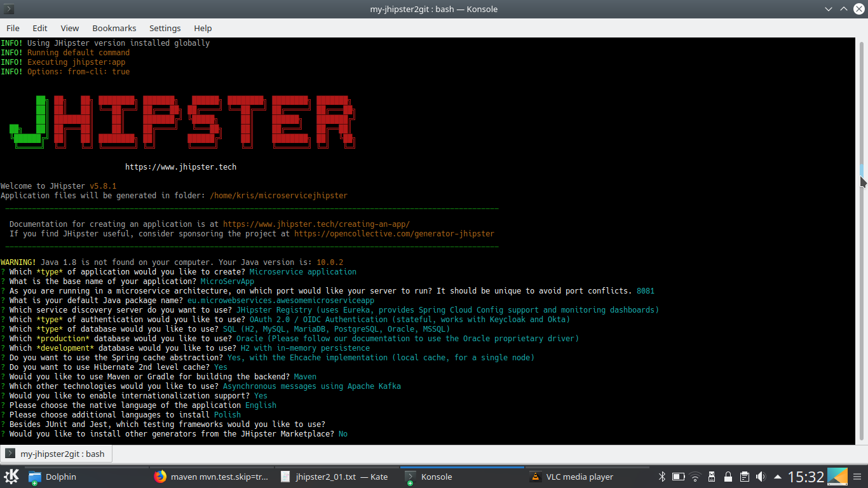Open the audio volume tray icon
Screen dimensions: 868x488
[760, 477]
